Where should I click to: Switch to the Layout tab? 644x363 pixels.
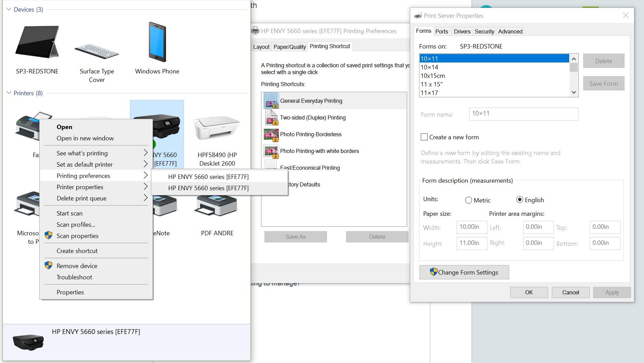261,47
